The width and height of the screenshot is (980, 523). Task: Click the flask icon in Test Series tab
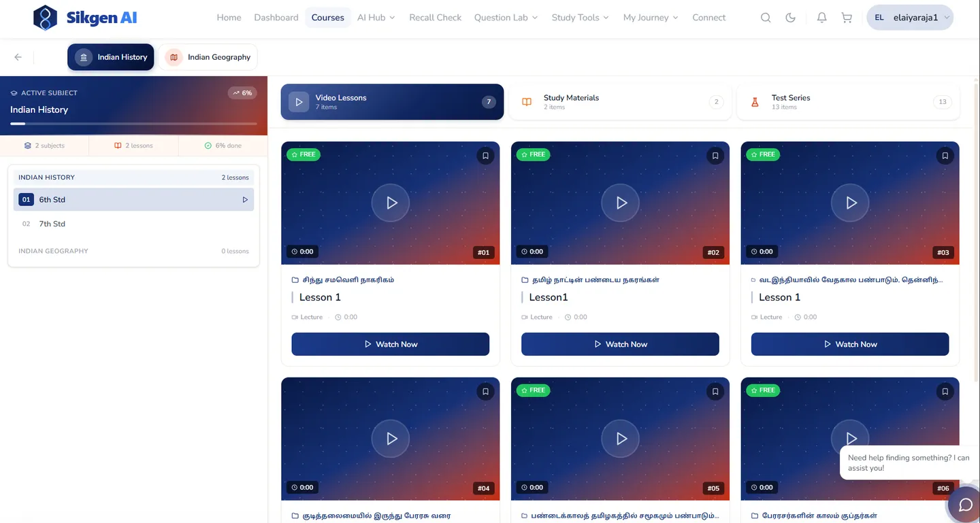pyautogui.click(x=755, y=102)
